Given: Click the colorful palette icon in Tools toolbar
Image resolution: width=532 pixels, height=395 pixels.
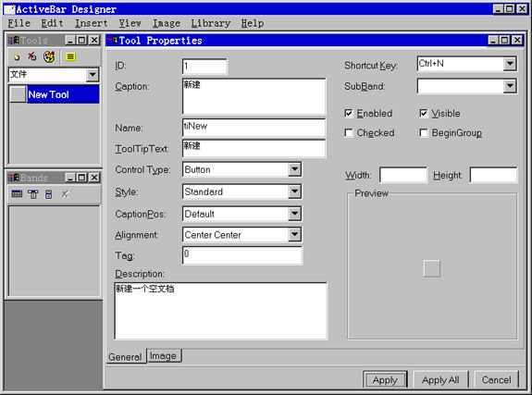Looking at the screenshot, I should (x=49, y=56).
